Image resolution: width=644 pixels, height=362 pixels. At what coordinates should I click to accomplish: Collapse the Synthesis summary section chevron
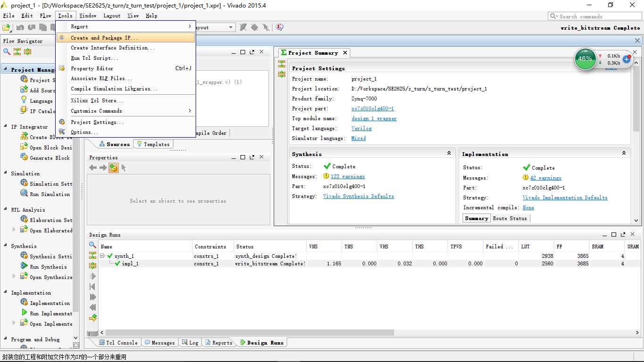click(449, 153)
